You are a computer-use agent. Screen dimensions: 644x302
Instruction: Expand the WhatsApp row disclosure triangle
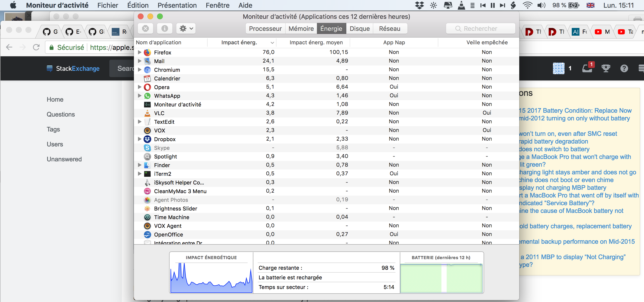coord(139,96)
